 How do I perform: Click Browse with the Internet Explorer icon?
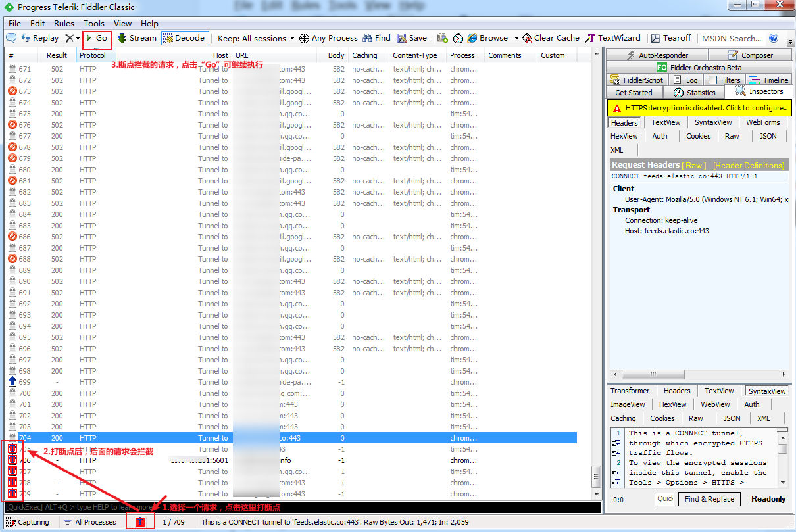coord(487,38)
